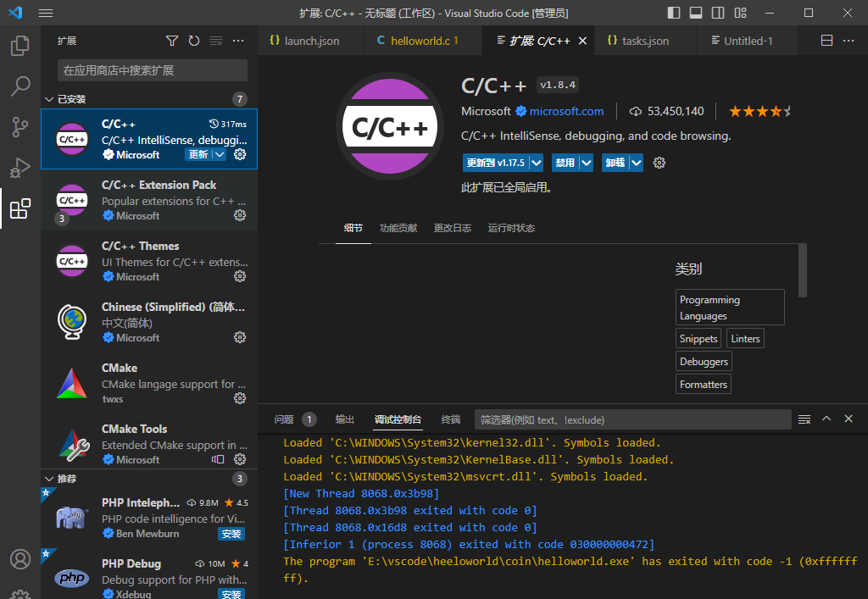Open the Source Control view

[x=20, y=127]
